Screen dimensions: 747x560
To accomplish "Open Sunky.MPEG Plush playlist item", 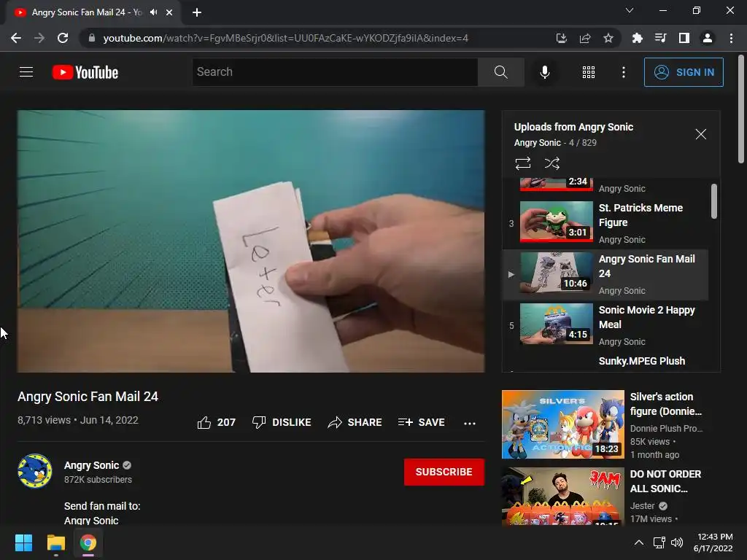I will pos(642,361).
